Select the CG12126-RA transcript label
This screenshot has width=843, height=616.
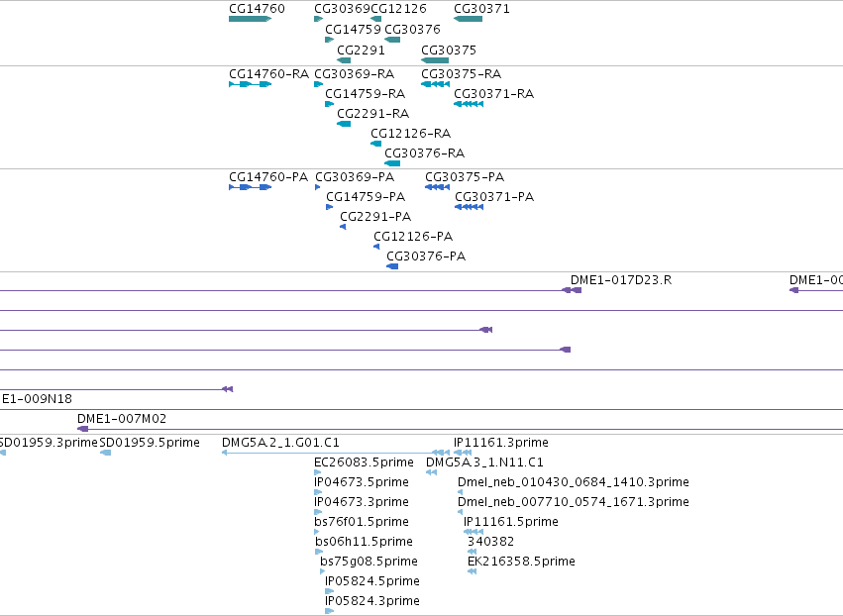(411, 134)
